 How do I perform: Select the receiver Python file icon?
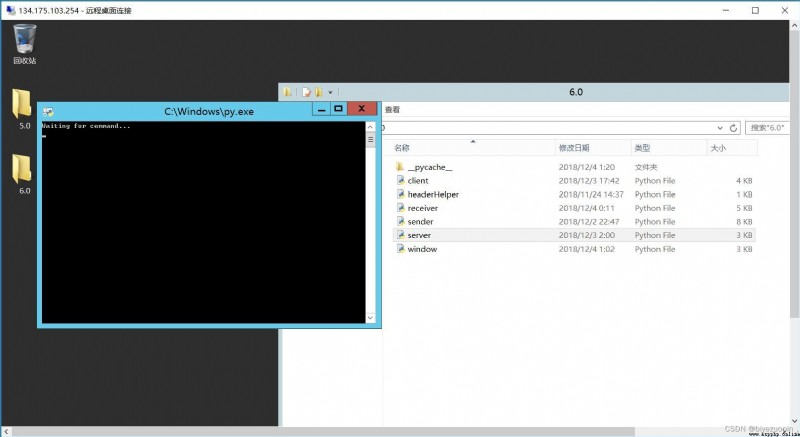coord(401,208)
